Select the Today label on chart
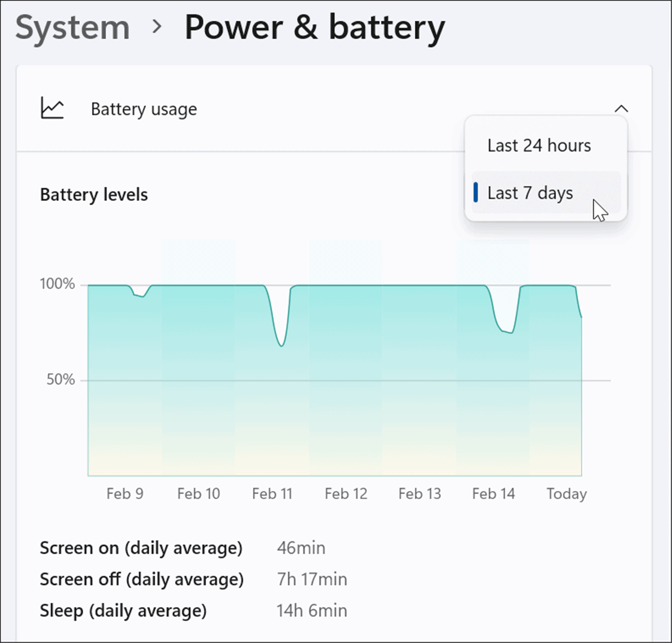The height and width of the screenshot is (643, 672). pyautogui.click(x=567, y=494)
